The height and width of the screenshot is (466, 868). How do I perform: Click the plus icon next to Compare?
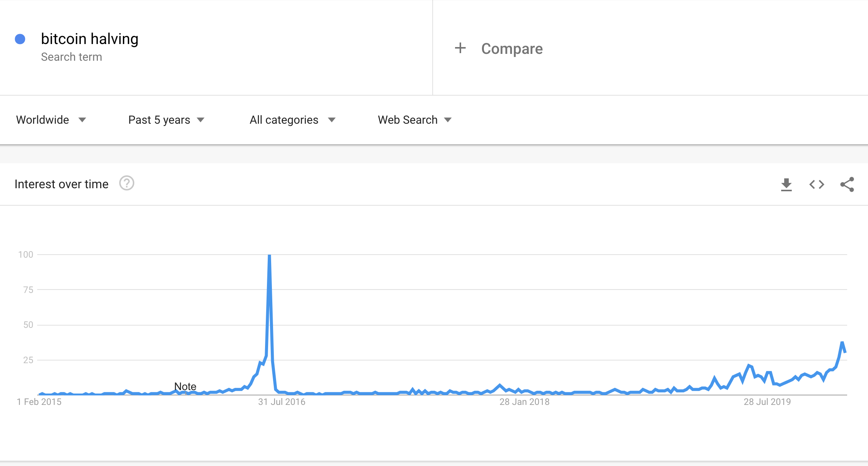460,48
